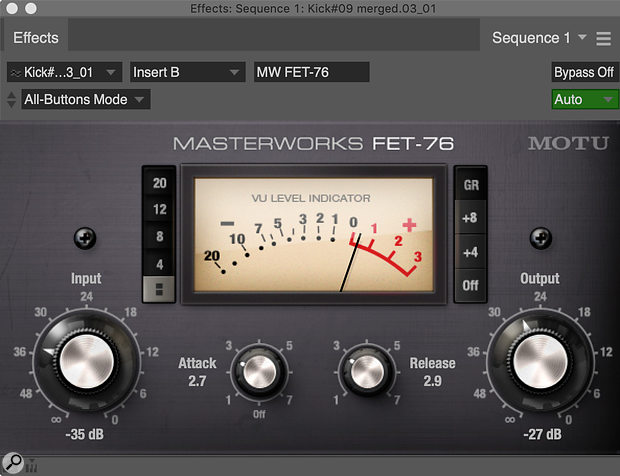The image size is (620, 476).
Task: Select the 4 ratio button
Action: click(x=159, y=263)
